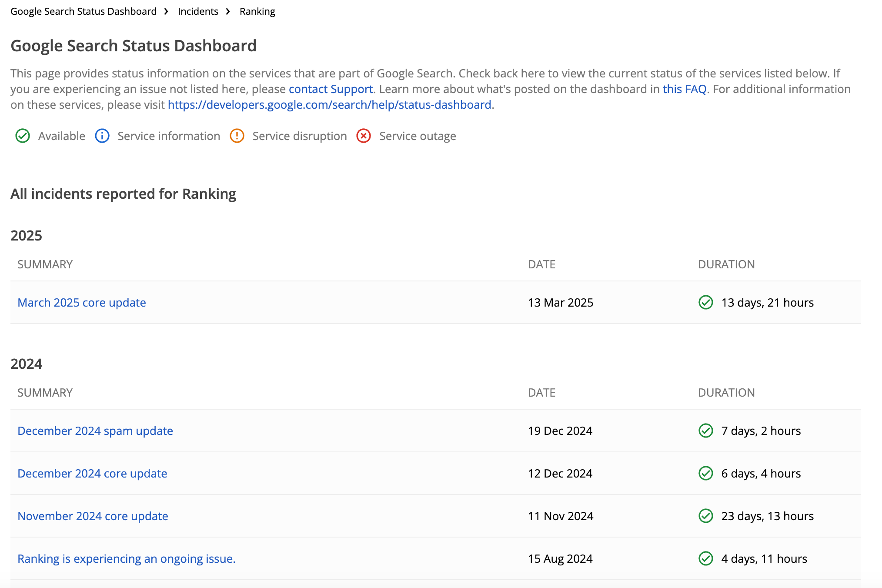This screenshot has height=588, width=882.
Task: Open Ranking is experiencing an ongoing issue
Action: click(127, 558)
